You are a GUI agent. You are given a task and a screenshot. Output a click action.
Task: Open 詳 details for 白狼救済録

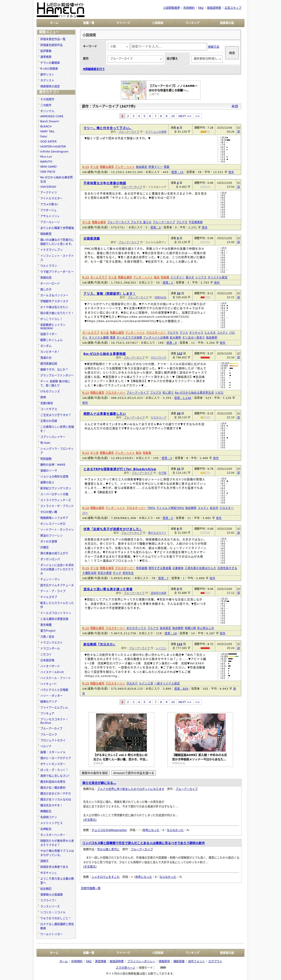[x=238, y=242]
